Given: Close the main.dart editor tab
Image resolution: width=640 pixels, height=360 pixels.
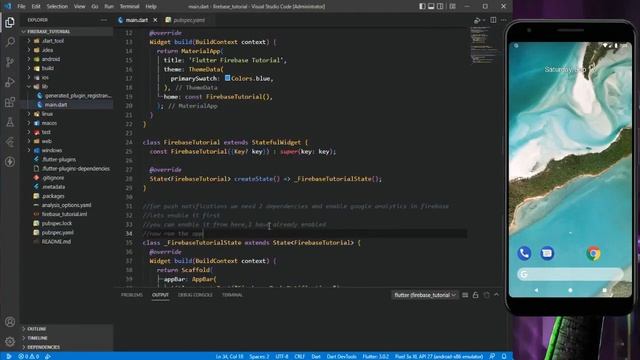Looking at the screenshot, I should pyautogui.click(x=155, y=20).
